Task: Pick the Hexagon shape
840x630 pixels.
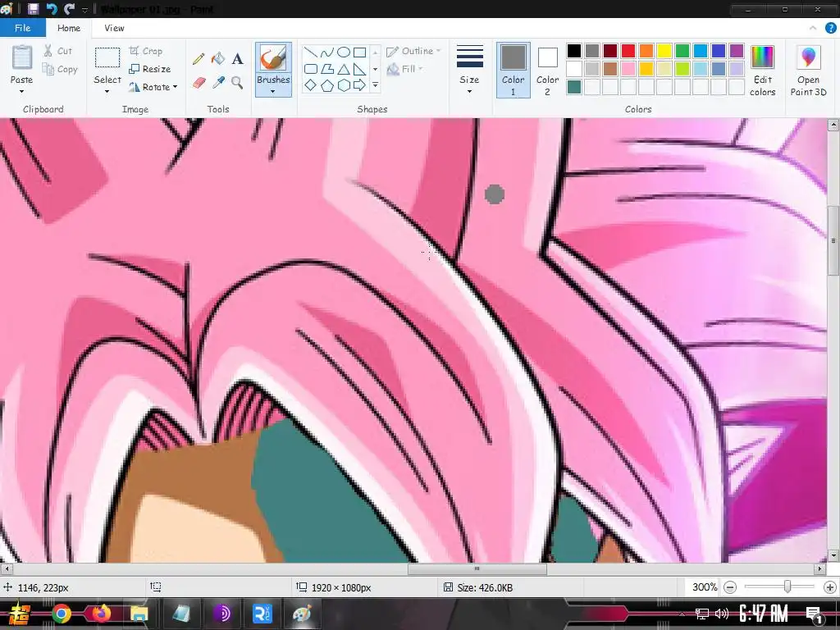Action: [x=344, y=85]
